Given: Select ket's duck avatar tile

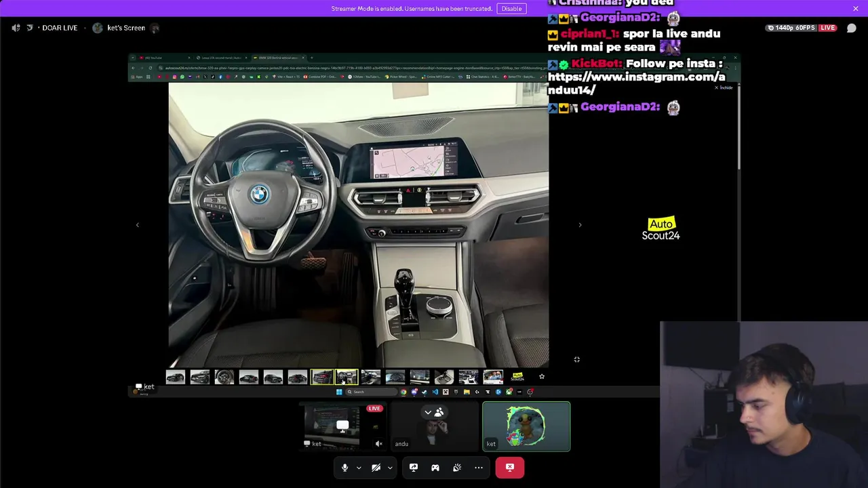Looking at the screenshot, I should pyautogui.click(x=526, y=426).
